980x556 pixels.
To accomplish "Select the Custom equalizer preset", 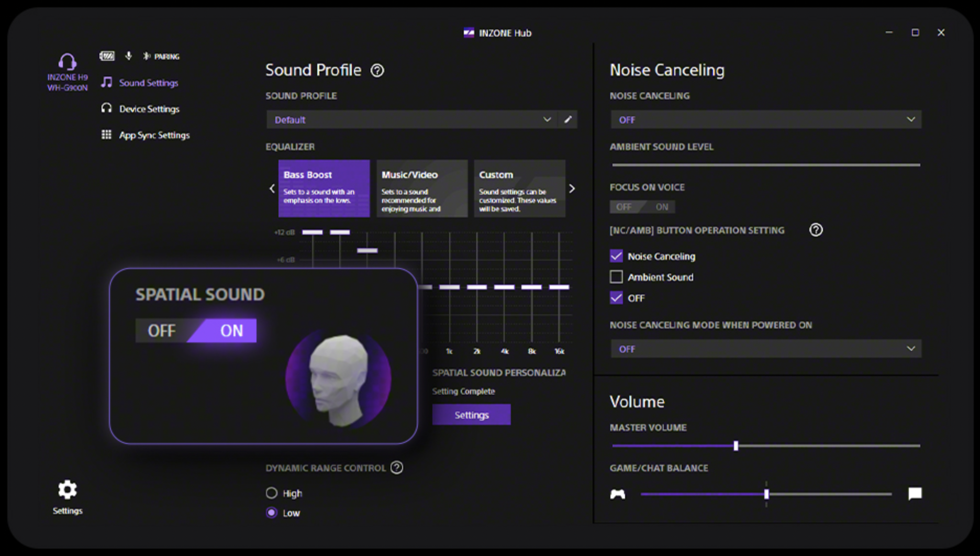I will coord(519,188).
